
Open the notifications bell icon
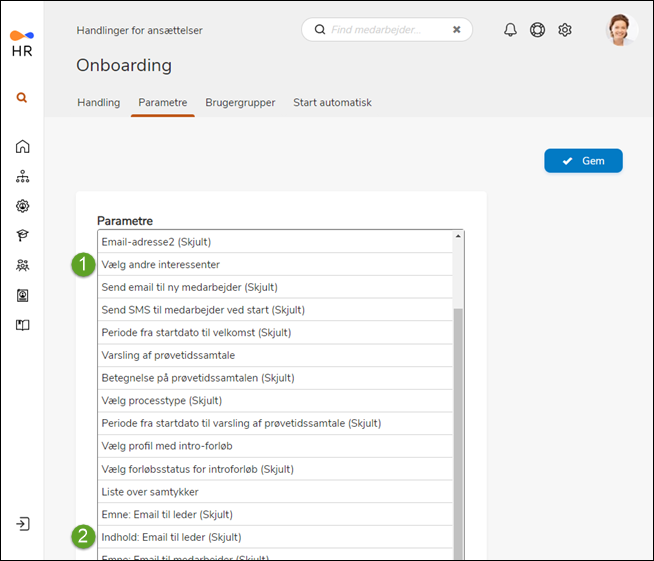(x=510, y=30)
